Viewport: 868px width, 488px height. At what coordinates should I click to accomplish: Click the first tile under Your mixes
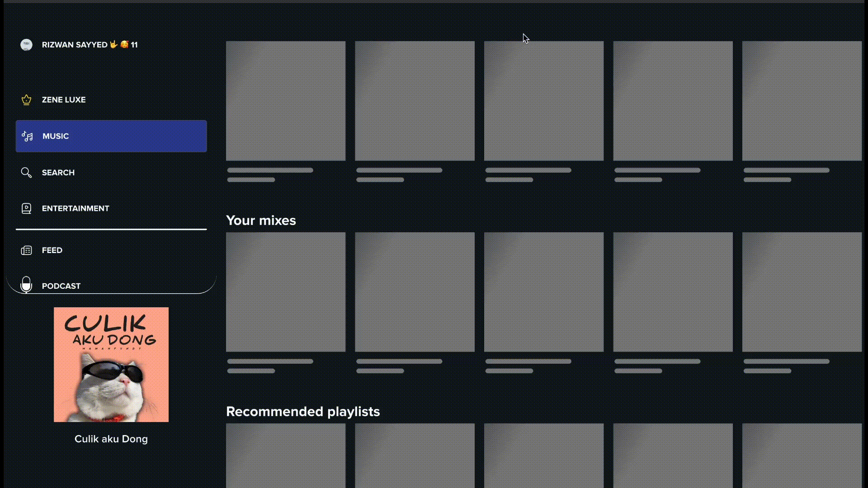286,292
